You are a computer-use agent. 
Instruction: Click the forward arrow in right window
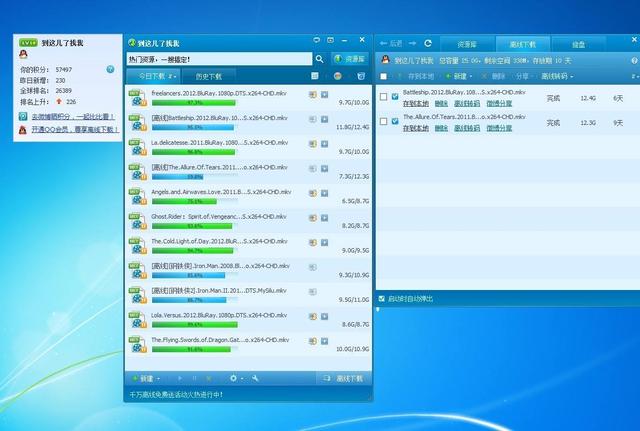412,43
